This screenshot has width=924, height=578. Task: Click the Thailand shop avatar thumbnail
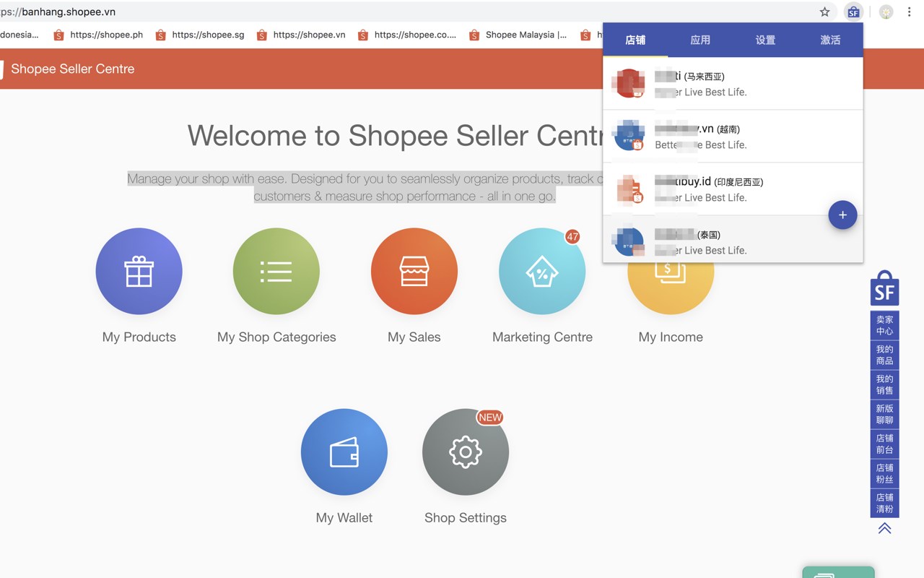[629, 241]
